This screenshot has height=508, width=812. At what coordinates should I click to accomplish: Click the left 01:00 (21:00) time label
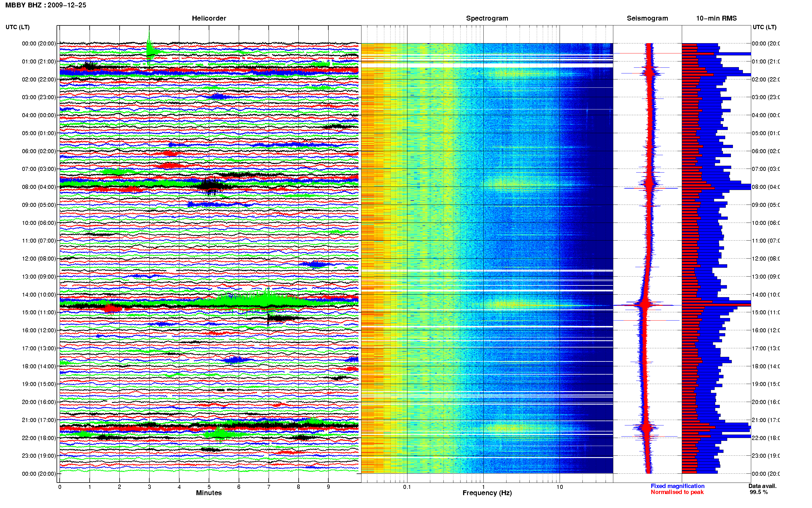pos(39,61)
